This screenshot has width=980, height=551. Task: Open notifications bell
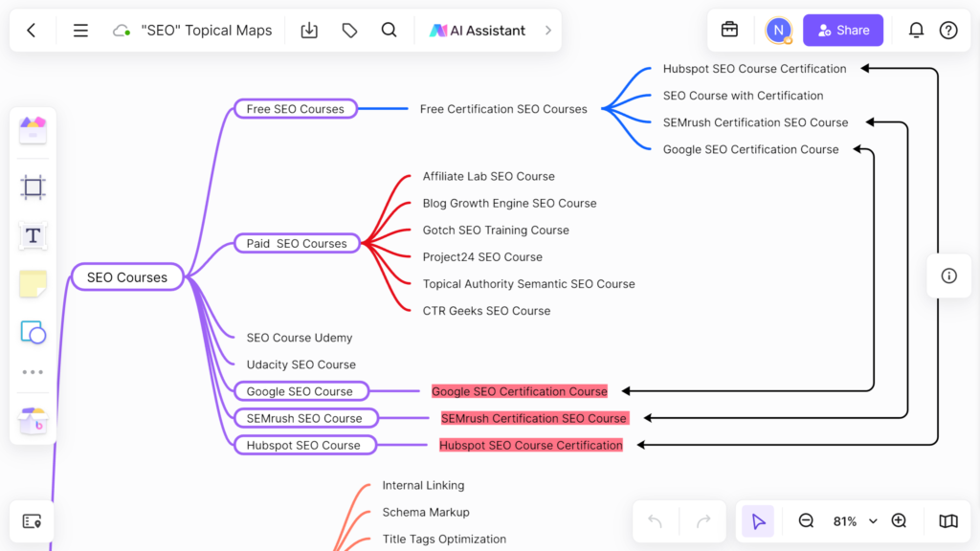916,31
